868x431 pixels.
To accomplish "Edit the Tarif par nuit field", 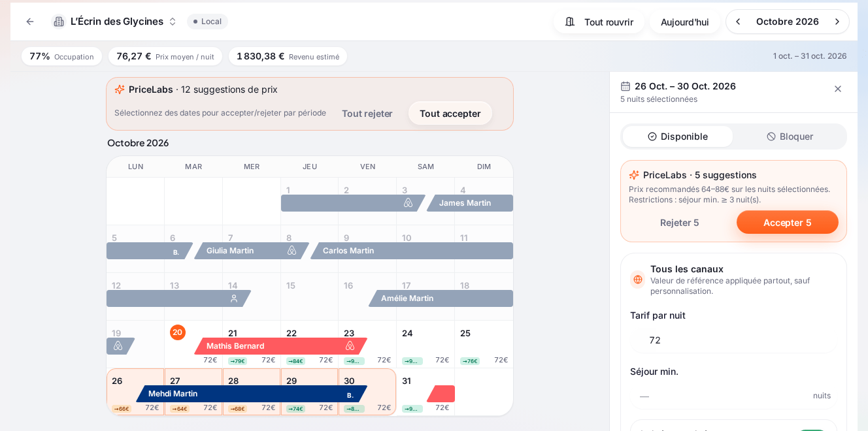I will pyautogui.click(x=733, y=340).
